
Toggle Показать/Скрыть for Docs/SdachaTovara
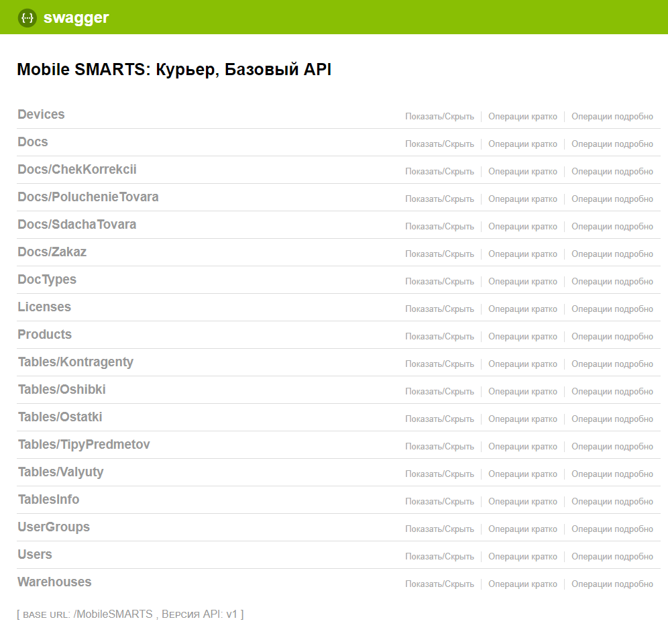point(440,226)
